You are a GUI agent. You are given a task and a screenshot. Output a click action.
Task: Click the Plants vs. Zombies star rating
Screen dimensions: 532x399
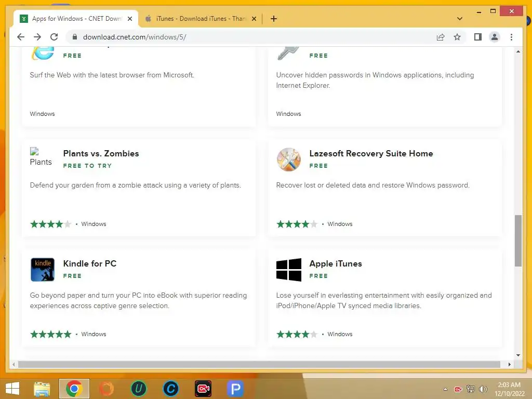(x=51, y=224)
